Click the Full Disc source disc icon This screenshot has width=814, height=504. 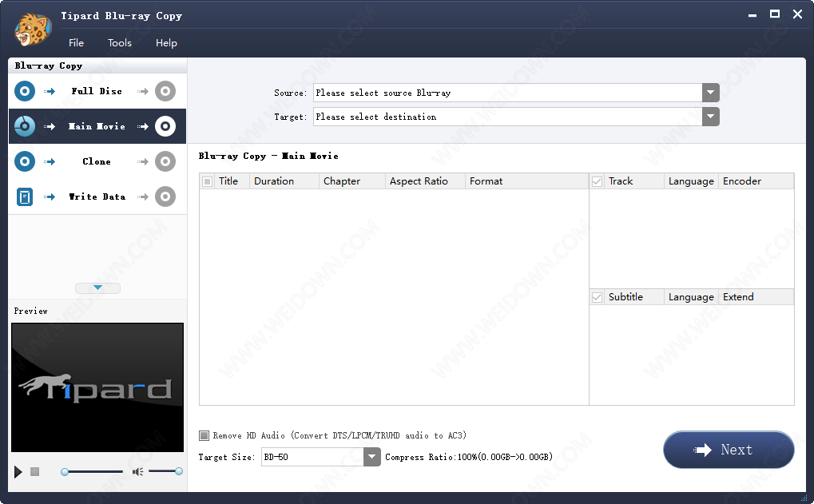[25, 91]
